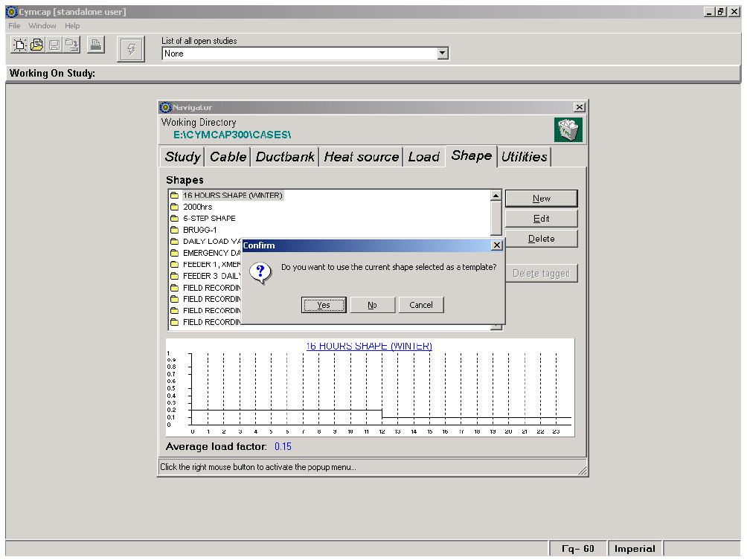Switch to the Study tab

coord(182,157)
